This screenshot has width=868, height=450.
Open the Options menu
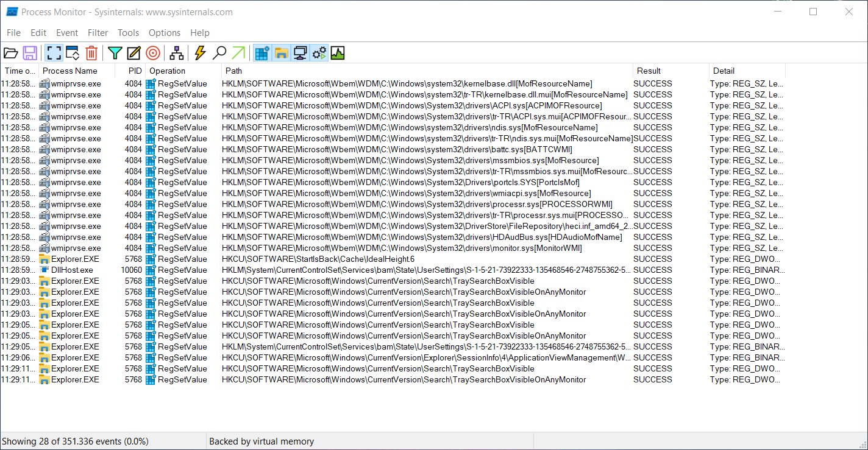pos(165,33)
